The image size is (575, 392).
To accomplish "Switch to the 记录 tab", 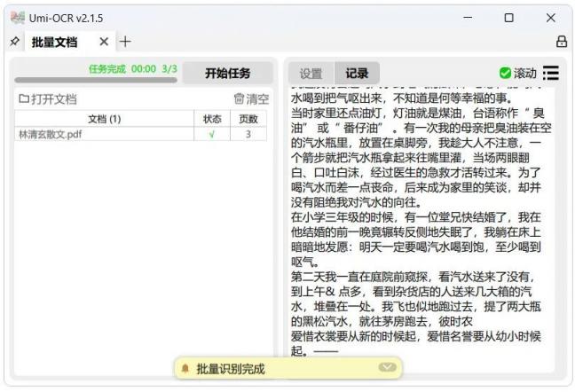I will coord(356,73).
